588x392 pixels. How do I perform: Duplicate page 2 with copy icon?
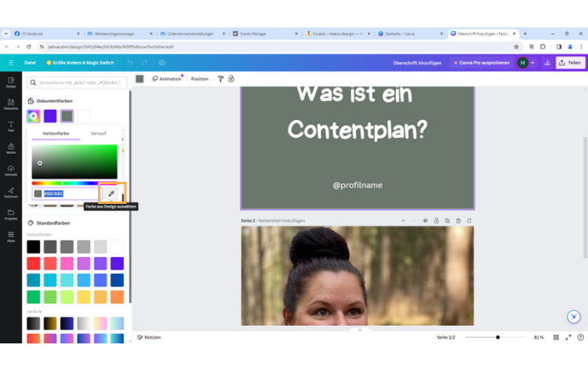448,220
